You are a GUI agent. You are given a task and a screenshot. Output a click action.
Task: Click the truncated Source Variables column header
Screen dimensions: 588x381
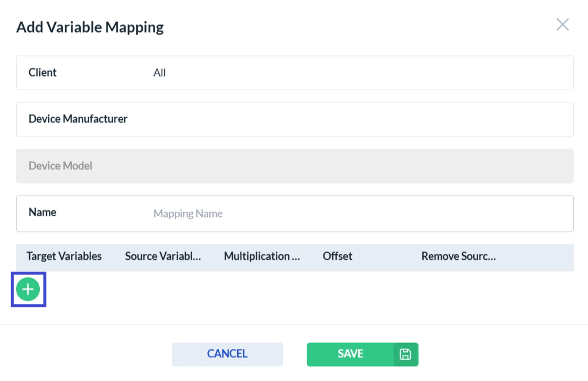tap(163, 256)
